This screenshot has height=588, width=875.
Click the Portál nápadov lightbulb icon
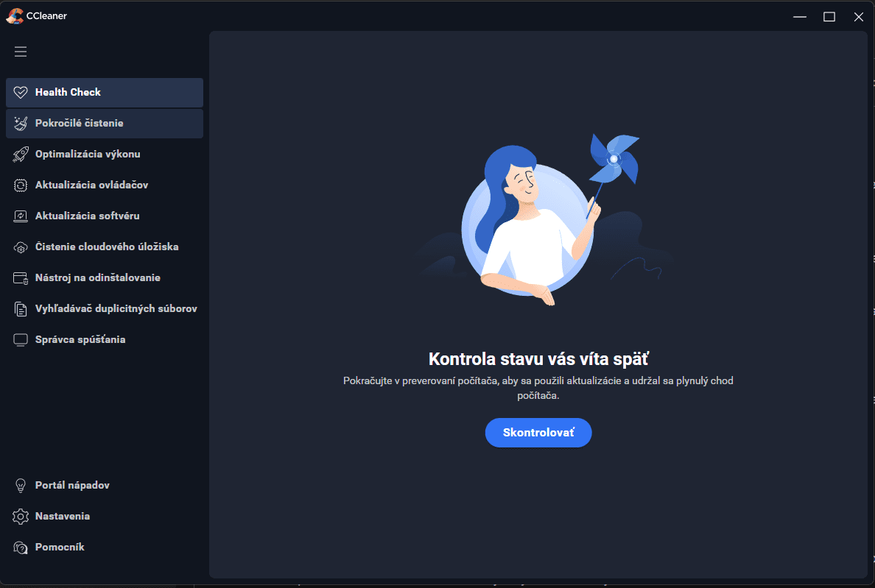(21, 485)
